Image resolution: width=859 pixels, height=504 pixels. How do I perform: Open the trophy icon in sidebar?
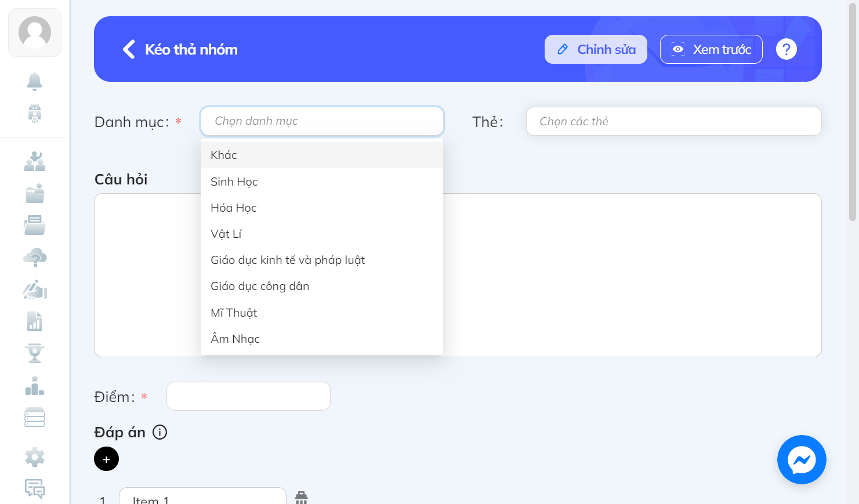coord(35,353)
